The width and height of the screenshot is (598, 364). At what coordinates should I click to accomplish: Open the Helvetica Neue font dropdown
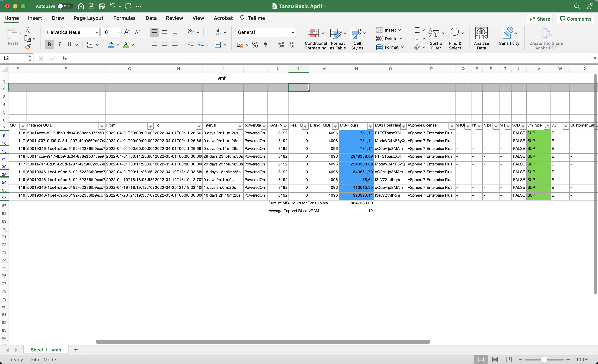click(96, 32)
